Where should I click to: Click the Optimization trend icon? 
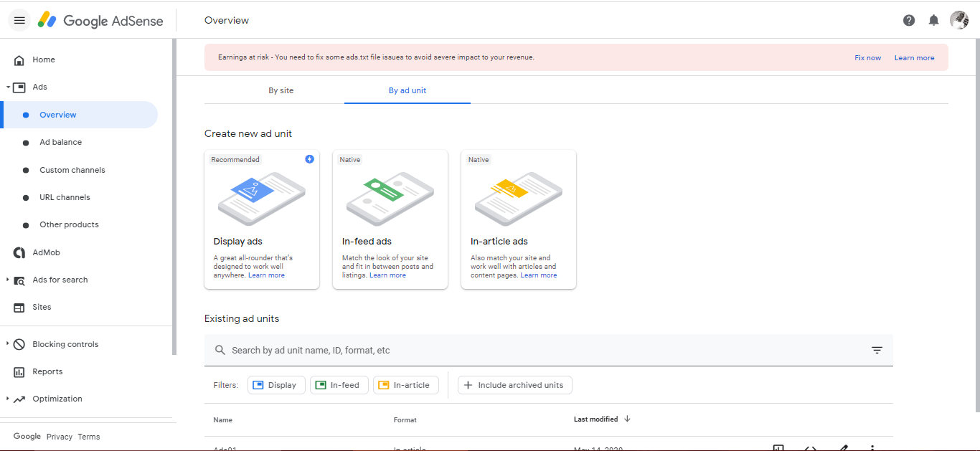[19, 399]
